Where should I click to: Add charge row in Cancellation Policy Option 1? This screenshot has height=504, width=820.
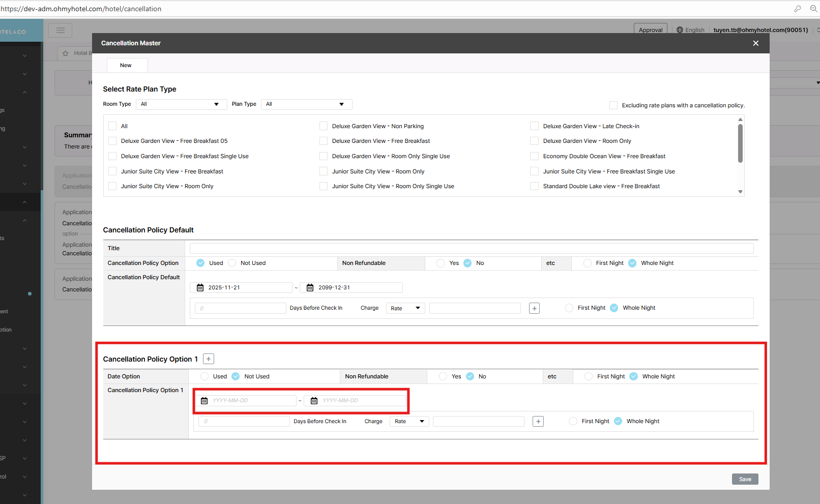pos(538,422)
